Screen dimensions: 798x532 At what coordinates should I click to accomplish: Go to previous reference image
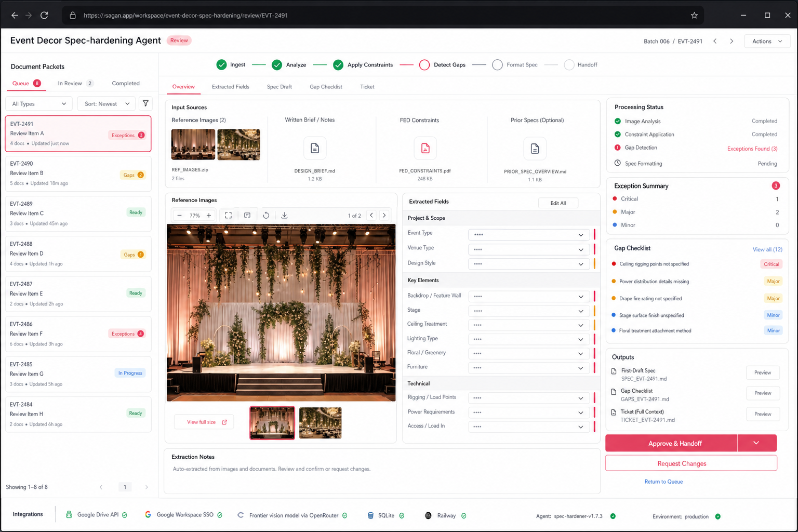371,215
